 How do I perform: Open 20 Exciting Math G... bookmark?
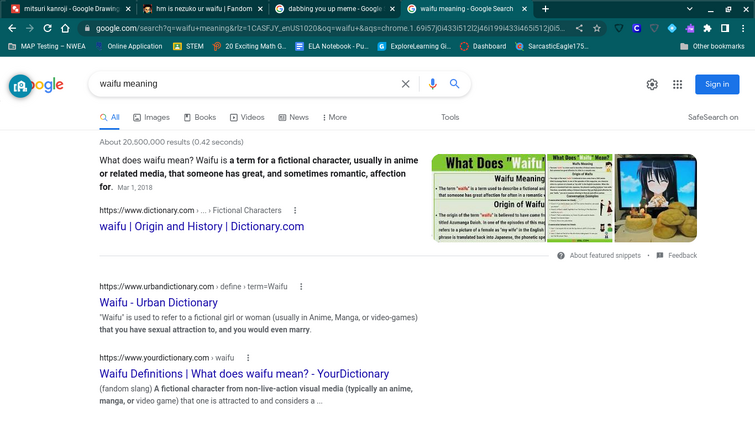click(249, 46)
